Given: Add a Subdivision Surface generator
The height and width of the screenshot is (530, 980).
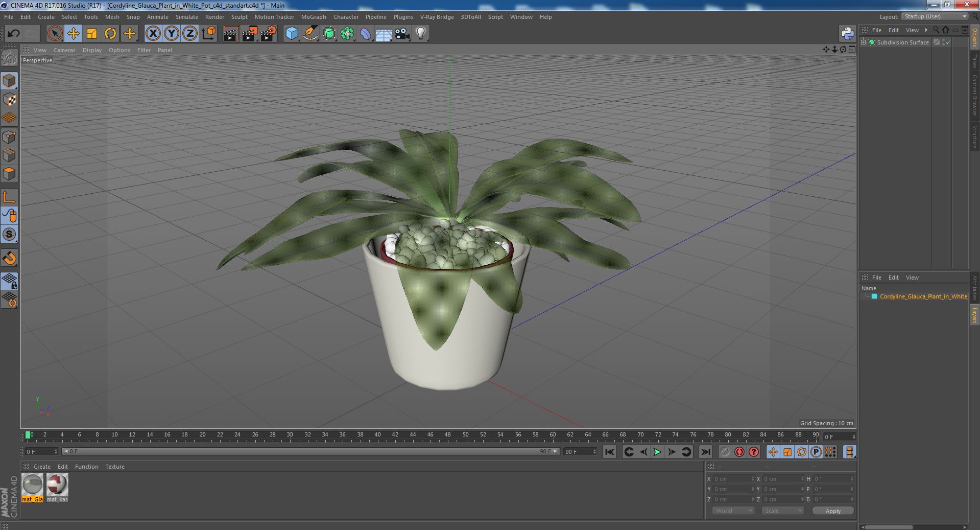Looking at the screenshot, I should (x=329, y=34).
